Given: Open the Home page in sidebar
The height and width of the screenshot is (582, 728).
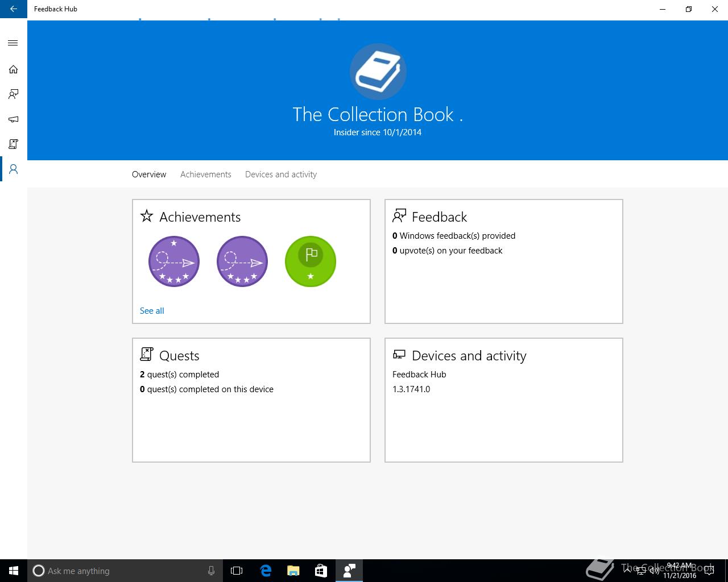Looking at the screenshot, I should (x=13, y=69).
